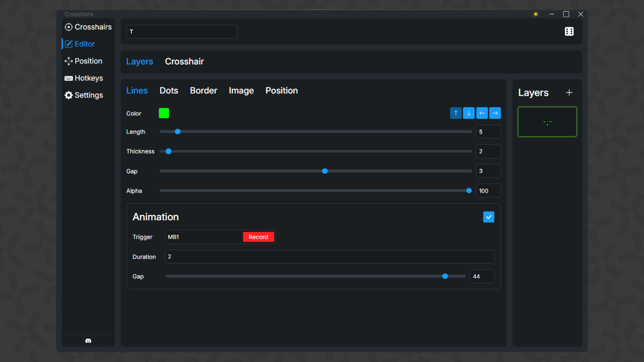The image size is (644, 362).
Task: Move the layer up with the up arrow
Action: (x=455, y=113)
